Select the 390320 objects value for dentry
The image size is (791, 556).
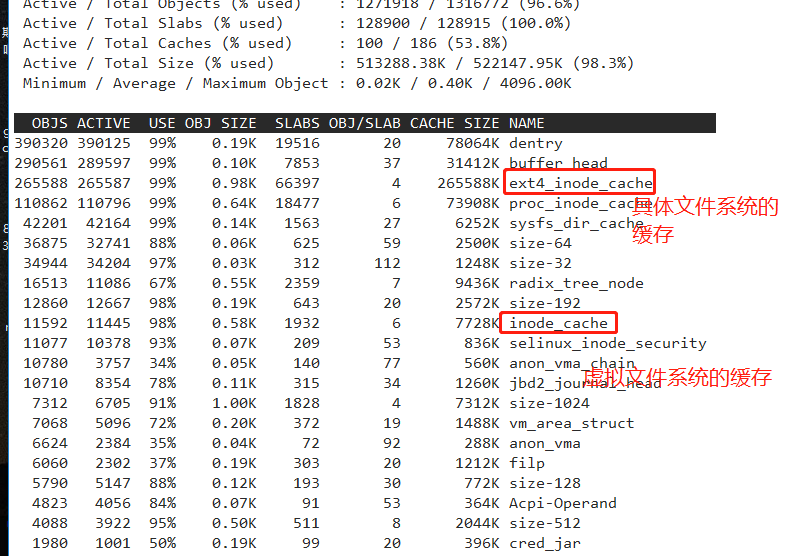[x=41, y=143]
